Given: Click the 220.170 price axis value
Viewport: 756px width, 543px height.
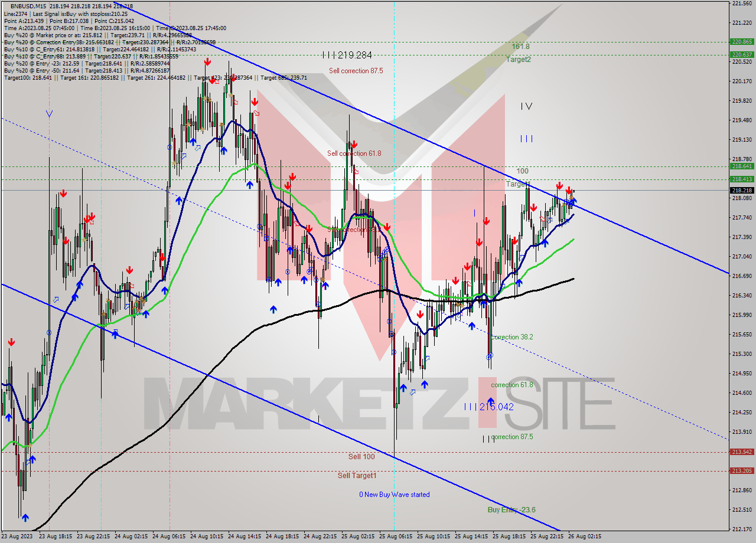Looking at the screenshot, I should tap(742, 81).
